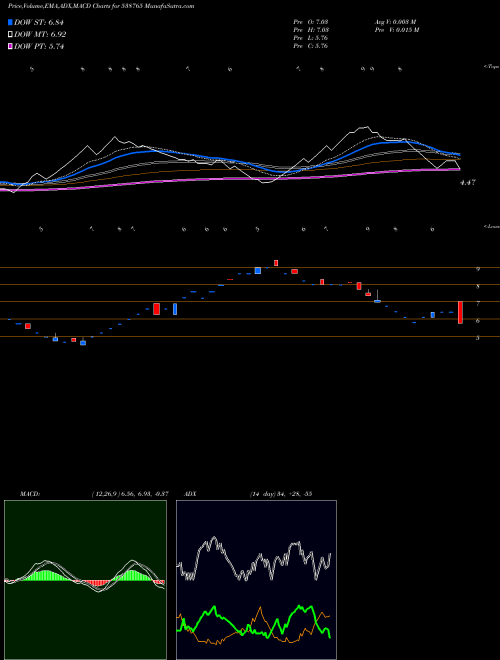Select the 'DOW ST: 6.84' legend label
This screenshot has height=660, width=500.
click(x=39, y=22)
